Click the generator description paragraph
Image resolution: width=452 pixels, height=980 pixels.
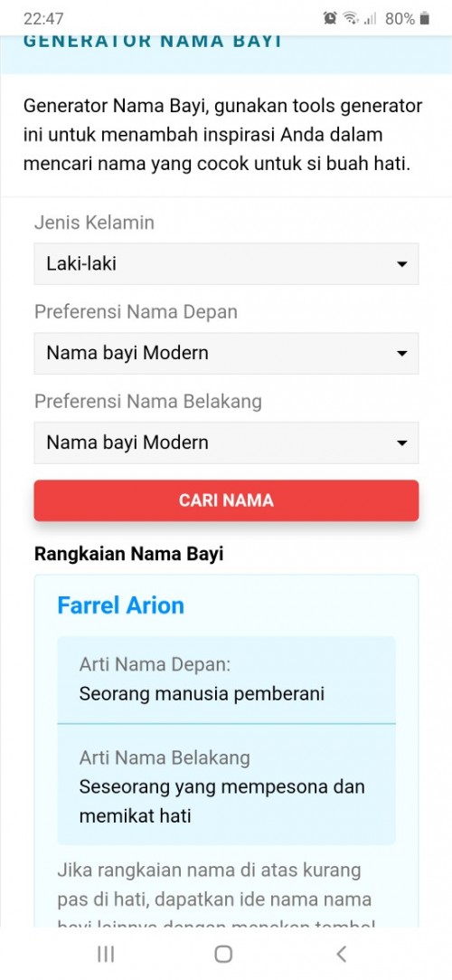[x=223, y=134]
